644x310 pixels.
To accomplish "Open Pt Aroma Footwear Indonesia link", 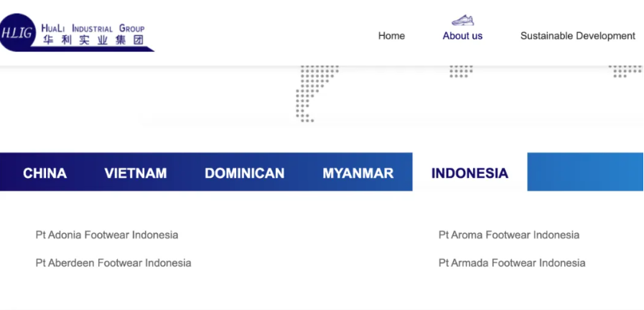I will coord(508,235).
